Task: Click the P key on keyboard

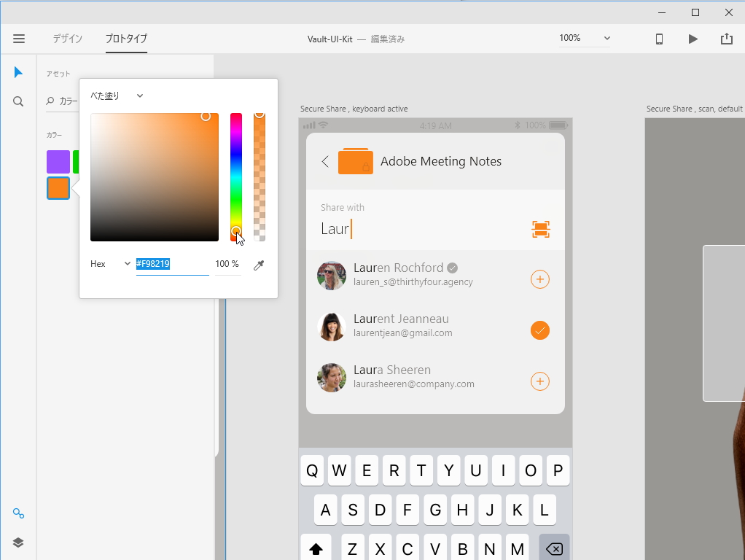Action: click(558, 470)
